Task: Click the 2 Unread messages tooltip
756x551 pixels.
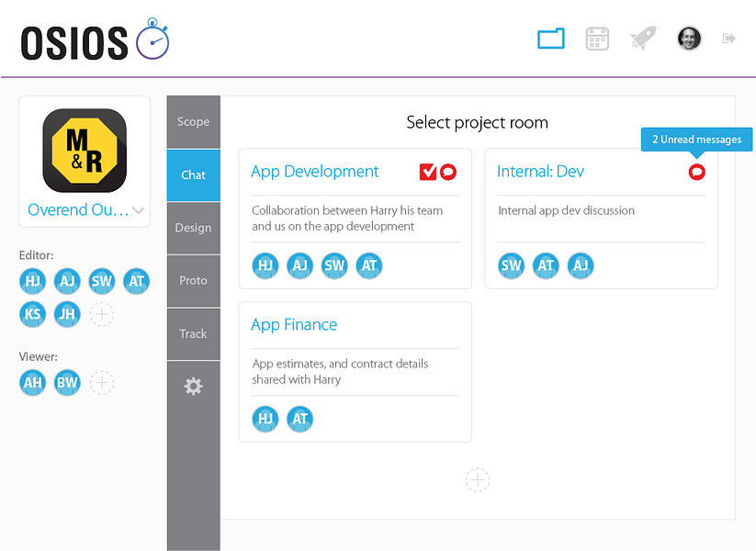Action: 696,140
